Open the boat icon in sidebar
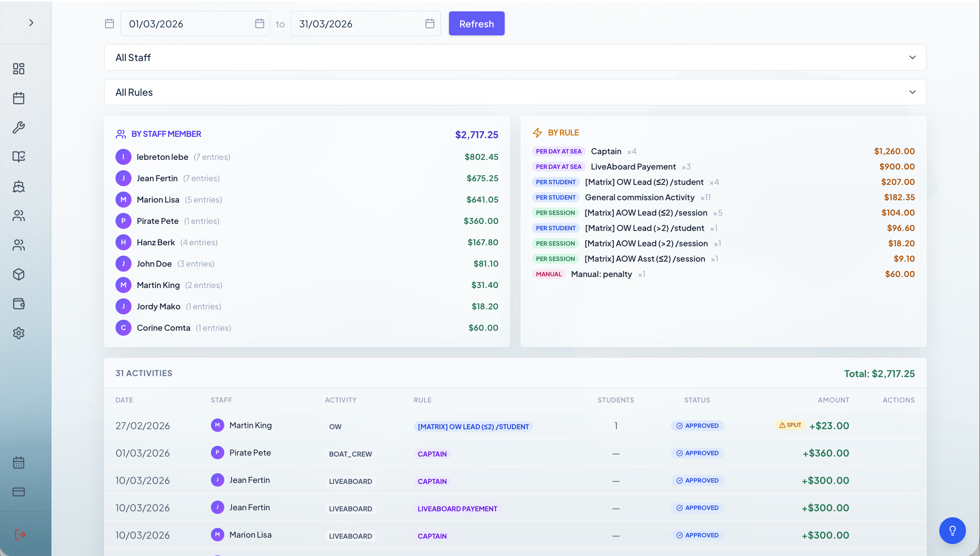Viewport: 980px width, 556px height. (19, 186)
